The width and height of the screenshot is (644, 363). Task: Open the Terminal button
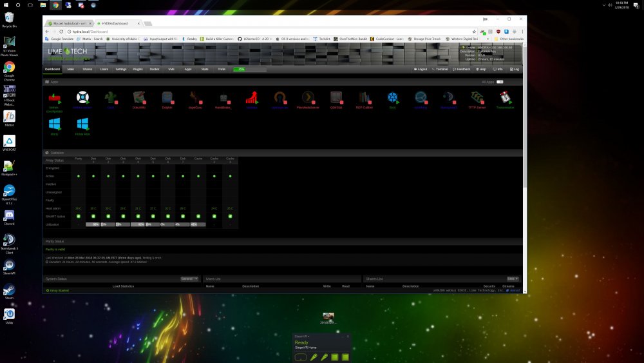click(440, 69)
